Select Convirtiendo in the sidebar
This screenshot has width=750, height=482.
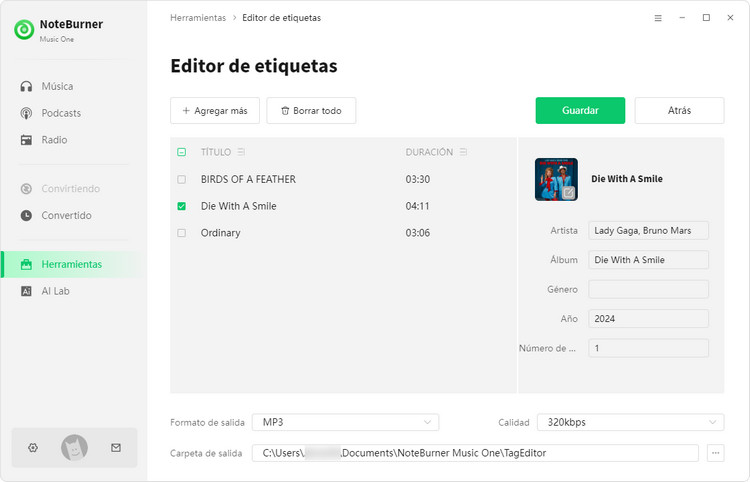pyautogui.click(x=60, y=188)
